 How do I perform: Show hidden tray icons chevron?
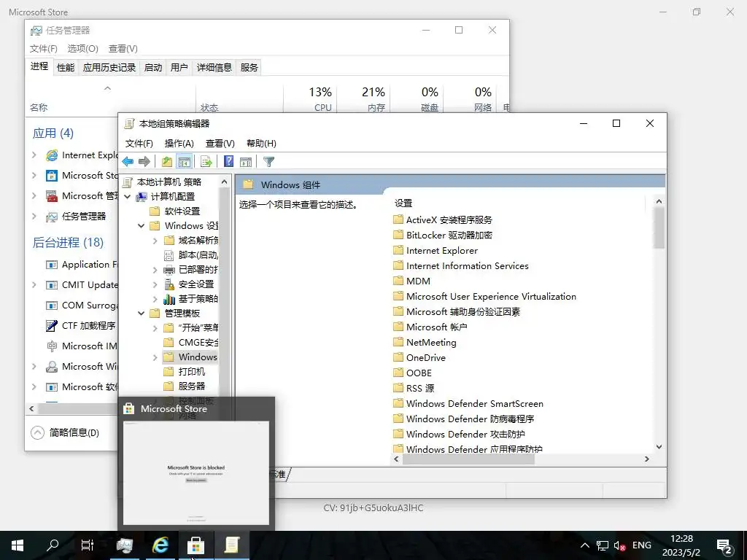[x=585, y=545]
